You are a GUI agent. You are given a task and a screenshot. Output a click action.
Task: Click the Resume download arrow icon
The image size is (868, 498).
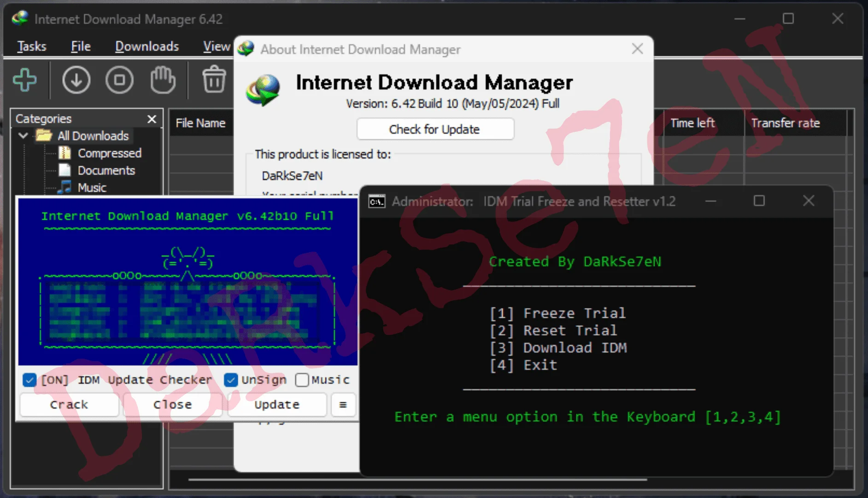point(76,80)
